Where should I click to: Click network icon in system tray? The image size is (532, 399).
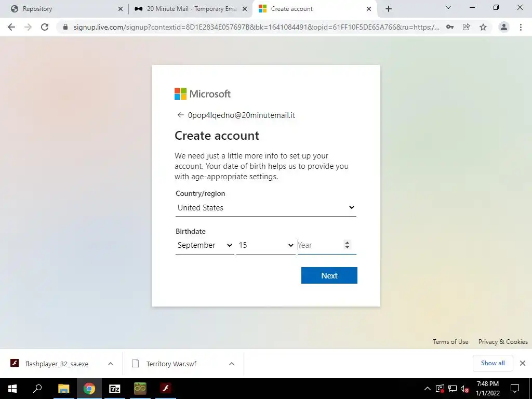pyautogui.click(x=453, y=389)
